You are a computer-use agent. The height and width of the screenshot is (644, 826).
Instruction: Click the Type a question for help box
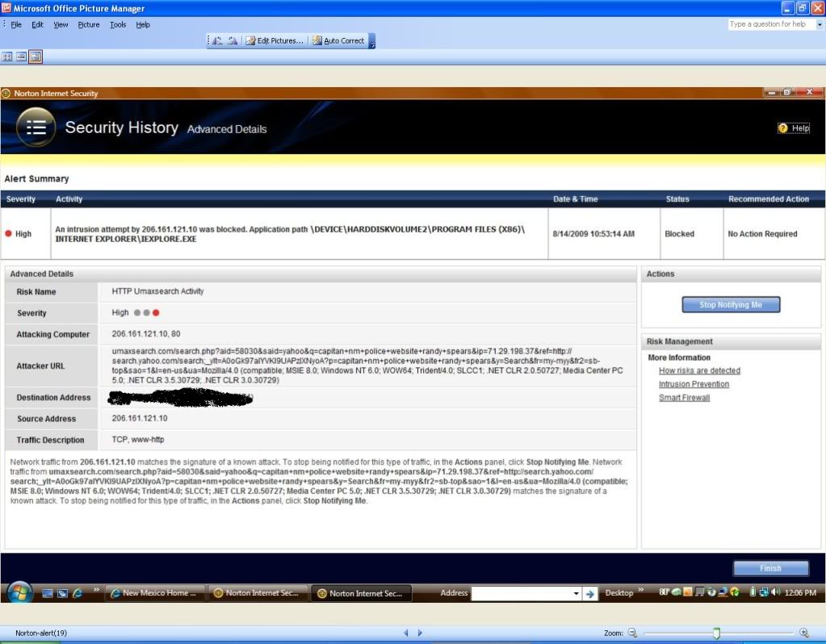pos(772,24)
